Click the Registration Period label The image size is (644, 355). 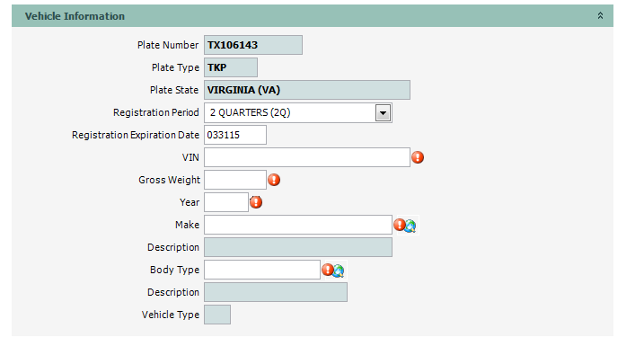156,112
